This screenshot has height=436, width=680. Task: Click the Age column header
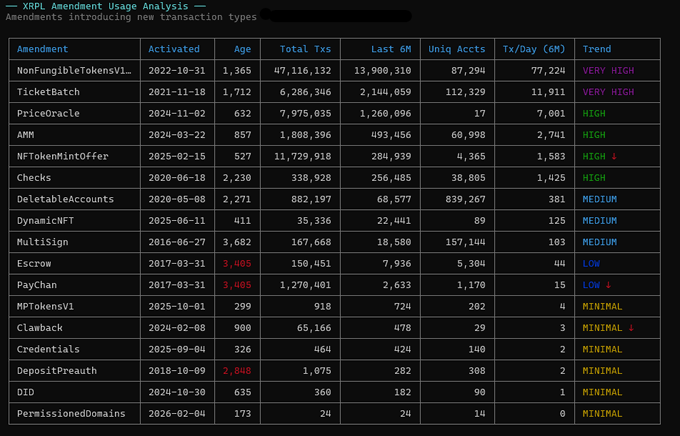coord(242,49)
